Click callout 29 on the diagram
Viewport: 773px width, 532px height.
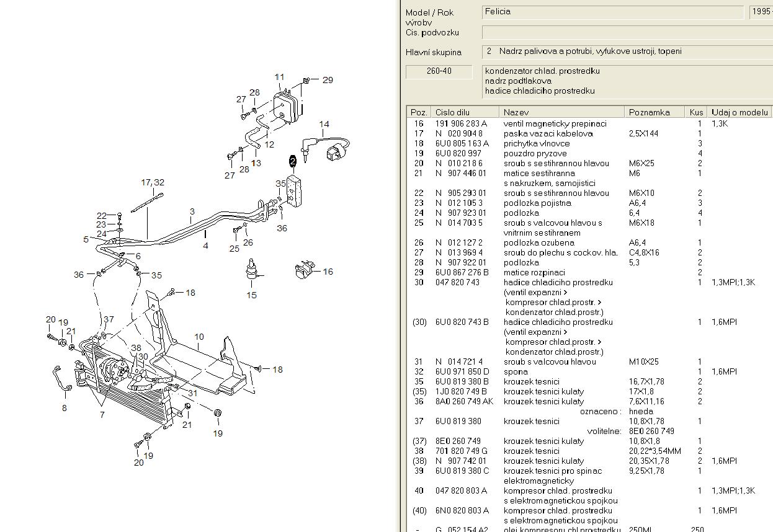[328, 80]
